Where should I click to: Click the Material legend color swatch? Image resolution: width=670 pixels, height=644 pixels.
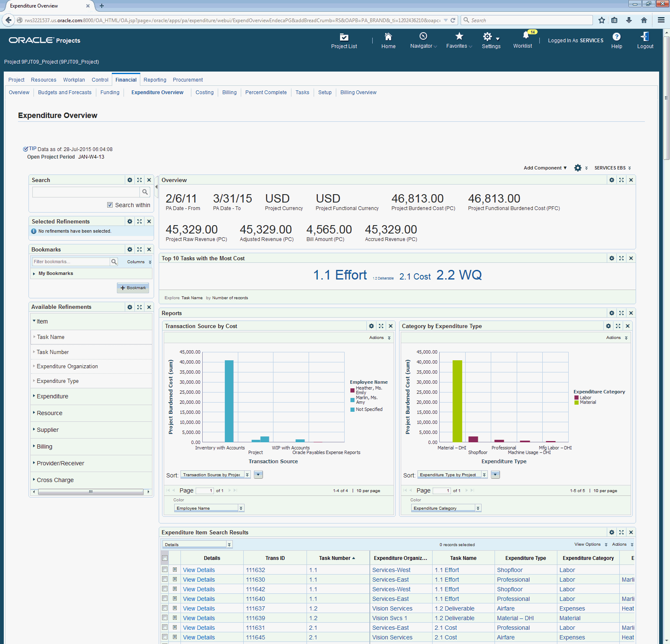pyautogui.click(x=577, y=403)
